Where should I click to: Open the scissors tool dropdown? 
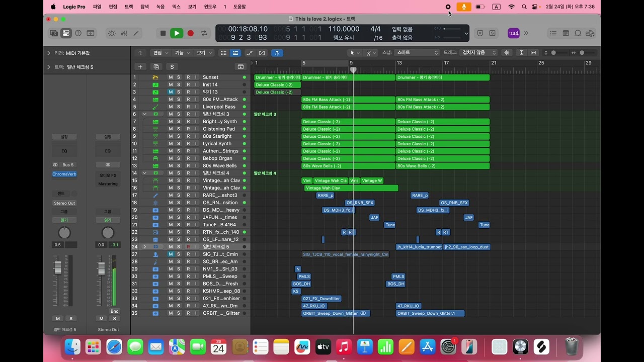coord(371,53)
